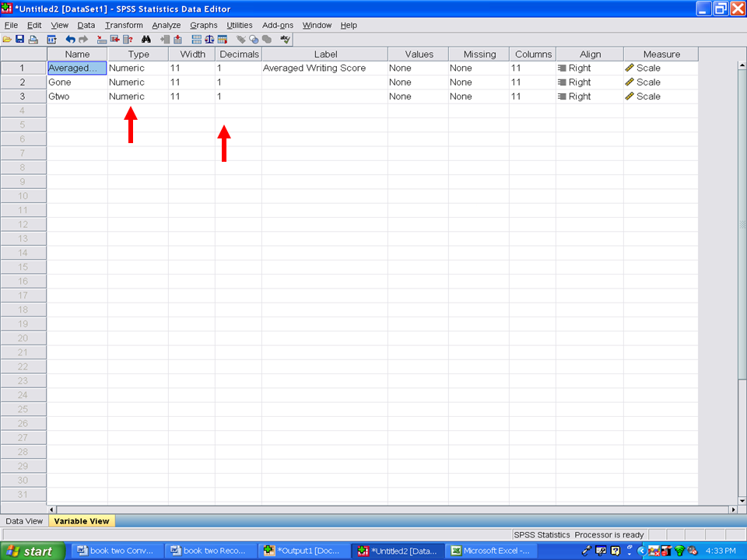747x560 pixels.
Task: Click the Split File icon in the toolbar
Action: point(197,39)
